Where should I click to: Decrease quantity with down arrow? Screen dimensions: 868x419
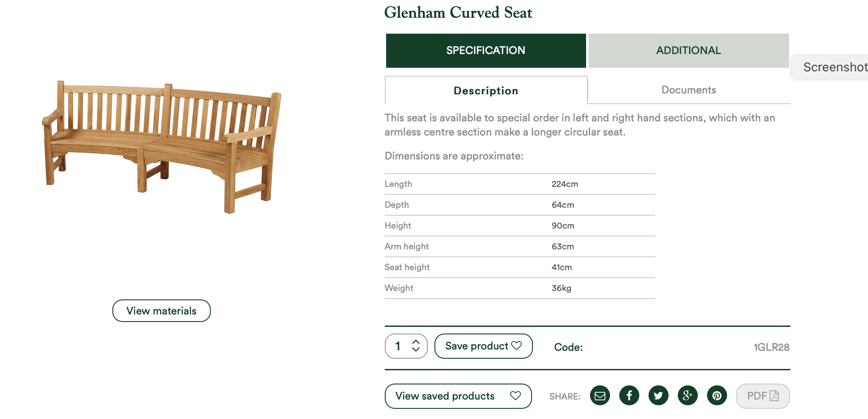pos(416,349)
